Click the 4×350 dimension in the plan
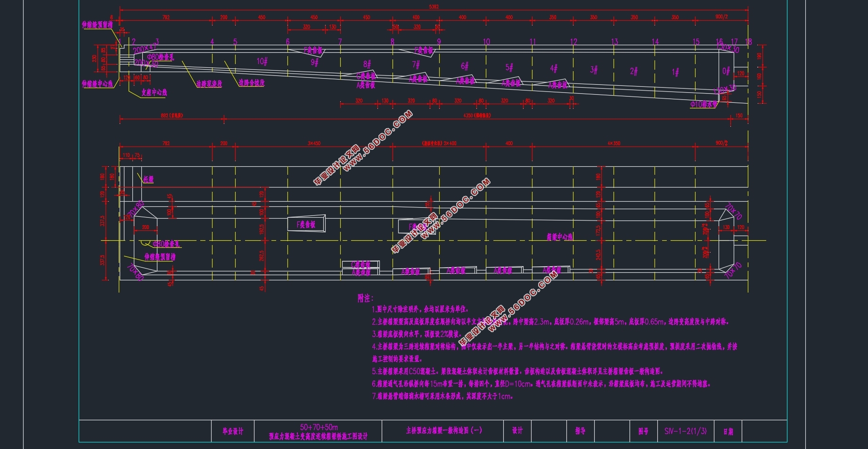The height and width of the screenshot is (449, 868). pos(614,143)
